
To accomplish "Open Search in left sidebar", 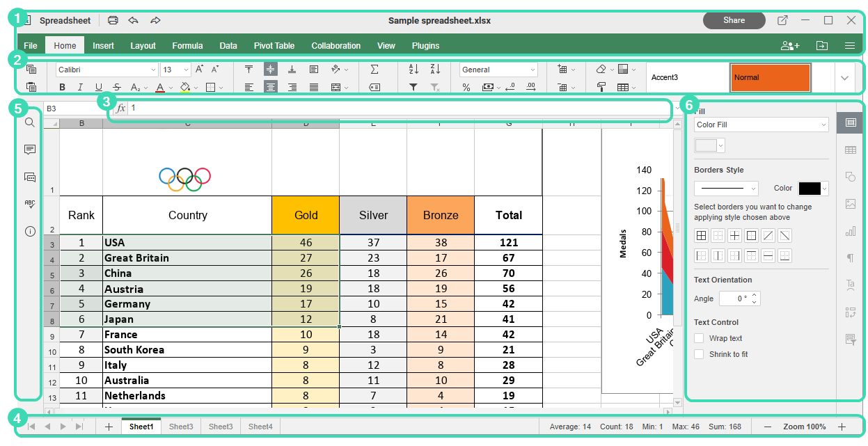I will [30, 122].
